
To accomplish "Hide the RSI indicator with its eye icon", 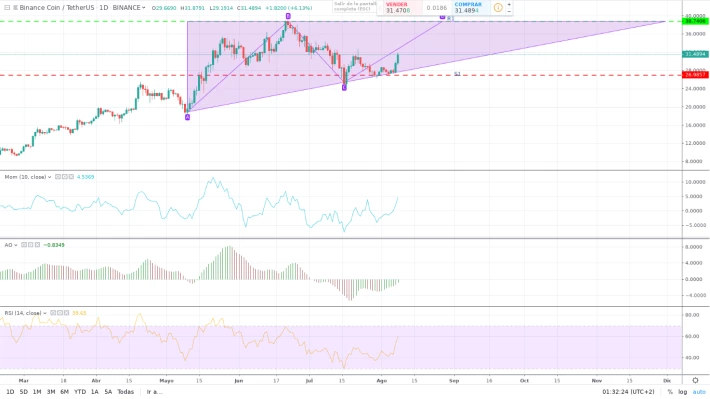I will coord(53,312).
